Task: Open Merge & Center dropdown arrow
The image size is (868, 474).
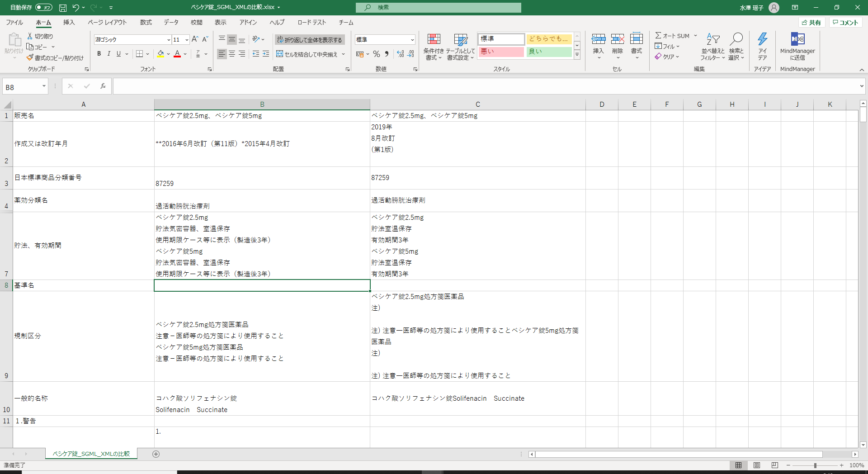Action: (344, 54)
